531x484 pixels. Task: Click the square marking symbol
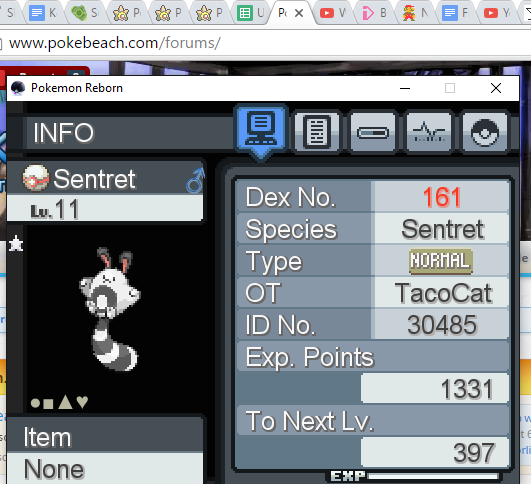click(48, 403)
